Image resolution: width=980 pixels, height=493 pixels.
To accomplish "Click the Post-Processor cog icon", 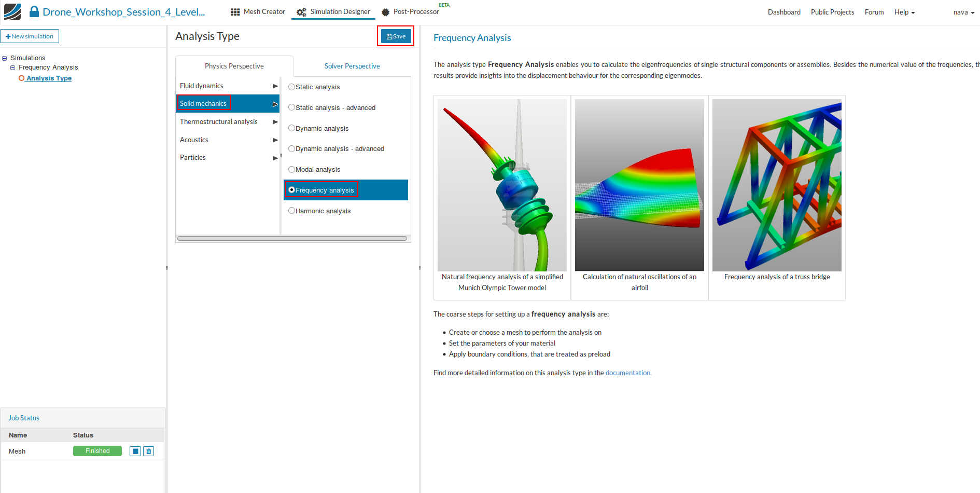I will (385, 12).
